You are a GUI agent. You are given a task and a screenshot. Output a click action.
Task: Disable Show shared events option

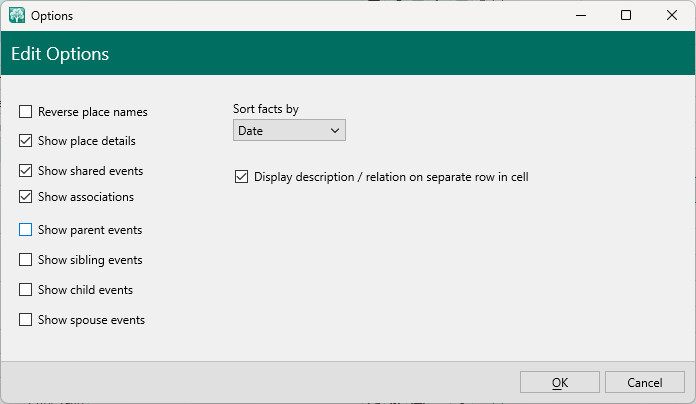coord(26,171)
